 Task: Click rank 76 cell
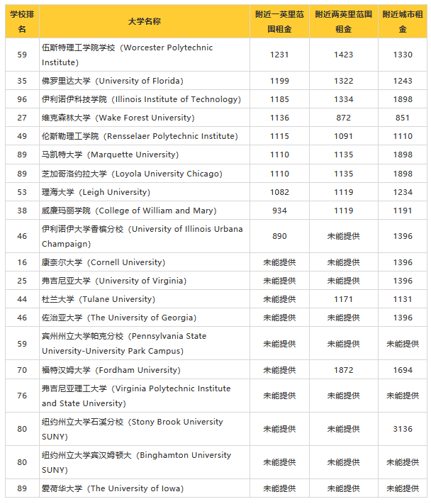coord(22,396)
